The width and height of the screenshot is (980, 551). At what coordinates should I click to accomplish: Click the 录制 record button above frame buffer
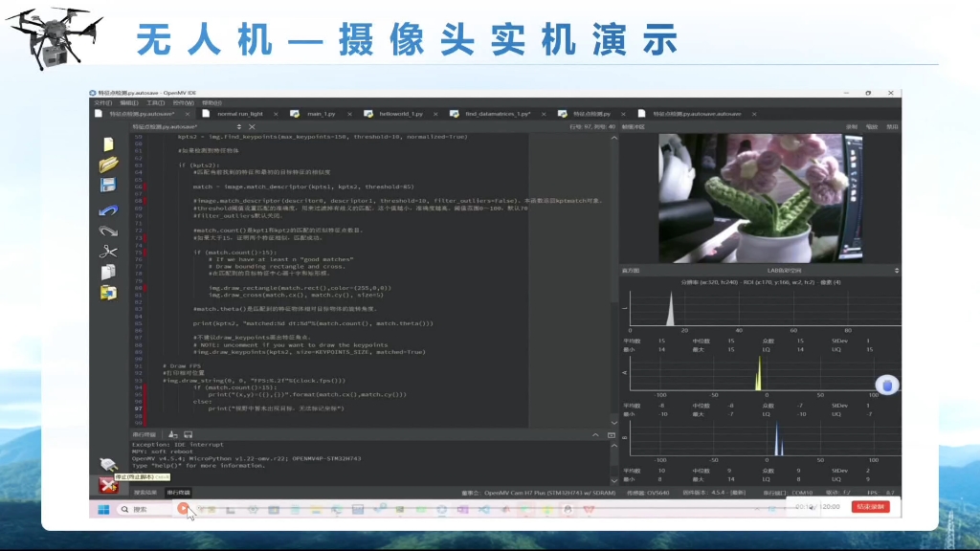pyautogui.click(x=852, y=127)
